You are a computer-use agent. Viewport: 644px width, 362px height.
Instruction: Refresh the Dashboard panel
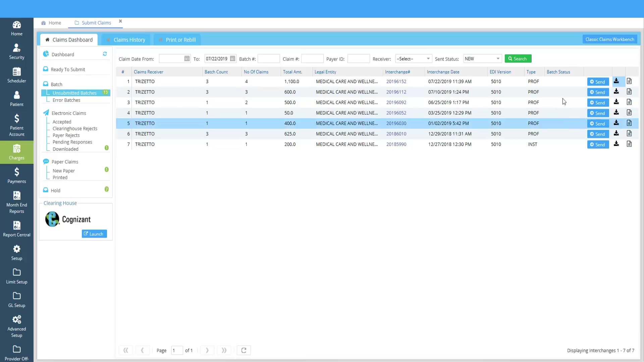[105, 54]
